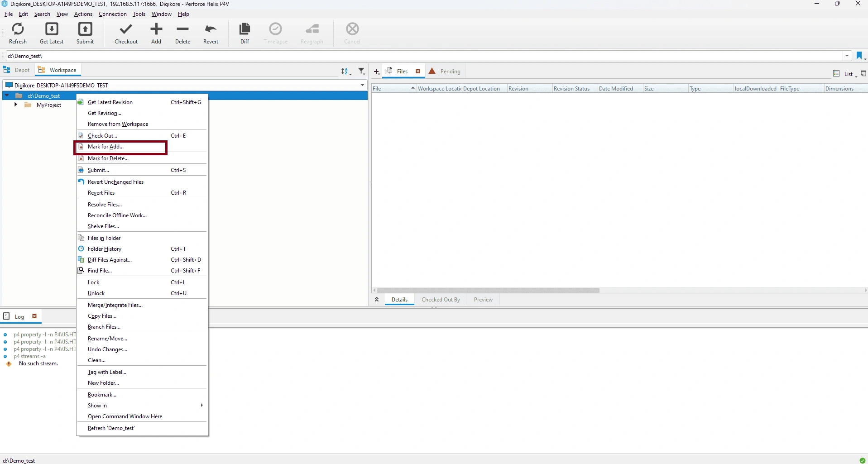868x464 pixels.
Task: Select the MyProject folder in tree
Action: pos(48,105)
